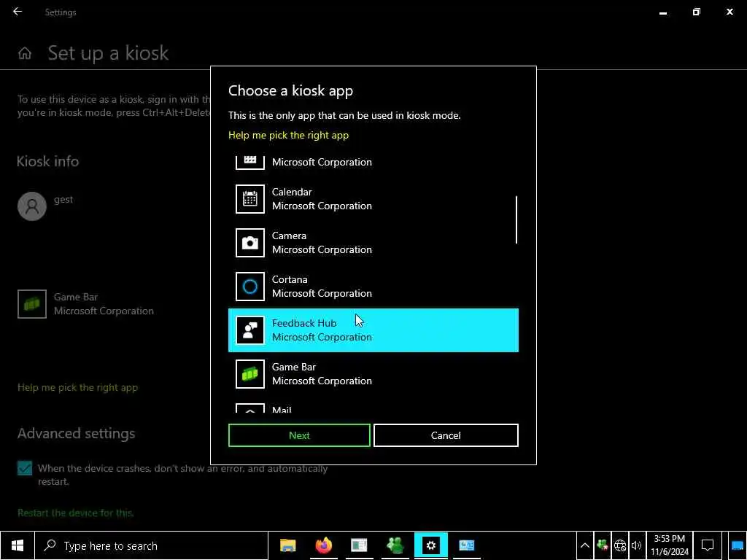
Task: Click the Settings gear taskbar icon
Action: (x=430, y=545)
